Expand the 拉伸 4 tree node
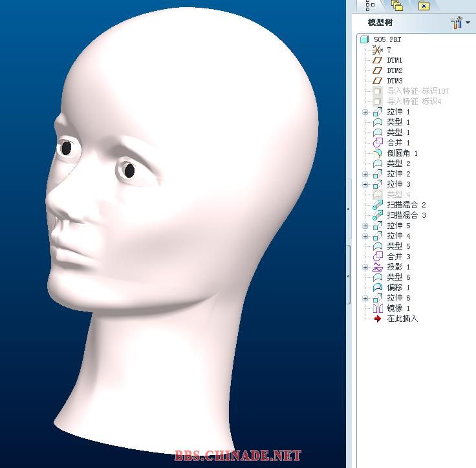The width and height of the screenshot is (476, 468). tap(365, 236)
